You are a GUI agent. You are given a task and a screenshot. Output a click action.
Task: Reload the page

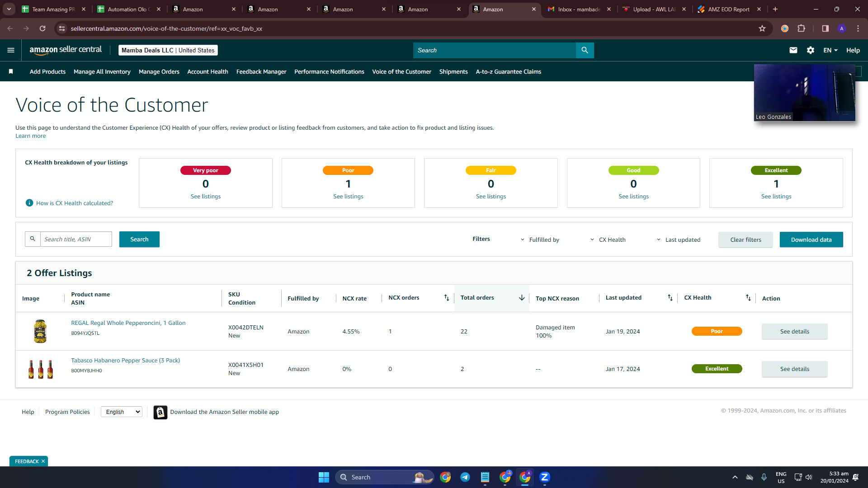pos(42,28)
